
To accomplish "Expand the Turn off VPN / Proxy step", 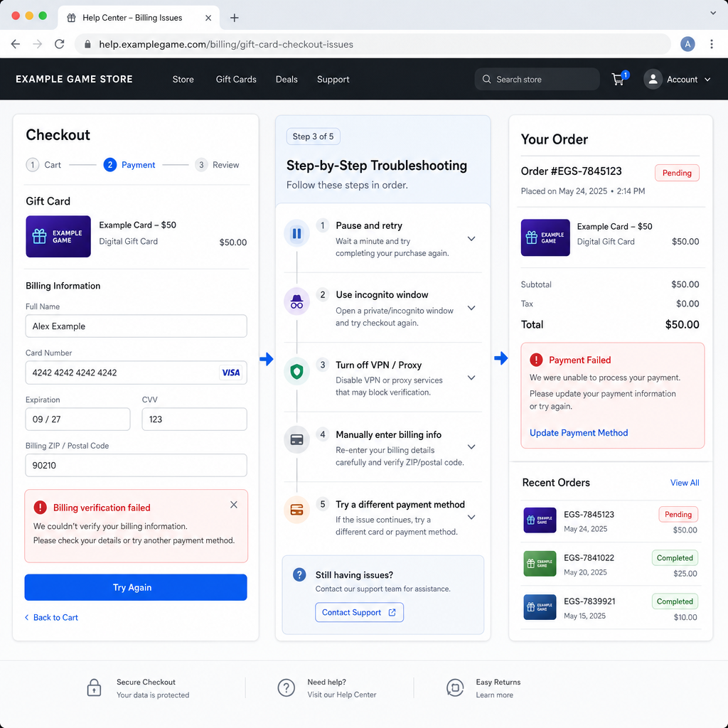I will tap(471, 378).
